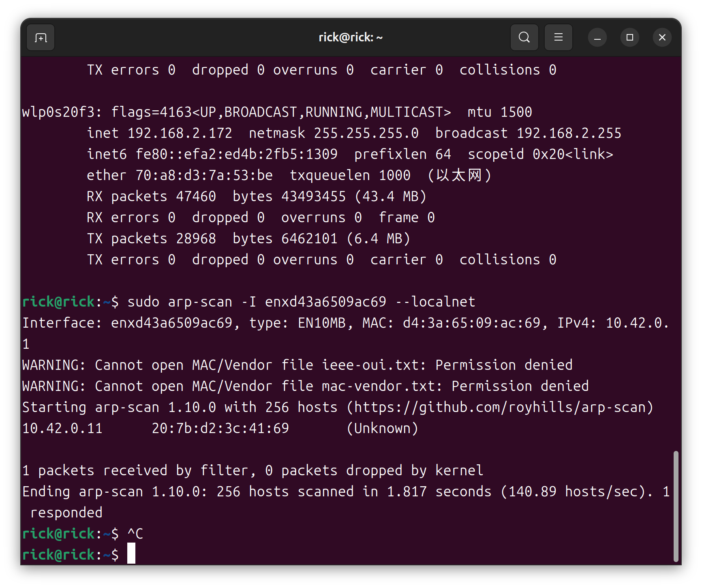Screen dimensions: 702x588
Task: Click the 'mtu 1500' value
Action: (500, 112)
